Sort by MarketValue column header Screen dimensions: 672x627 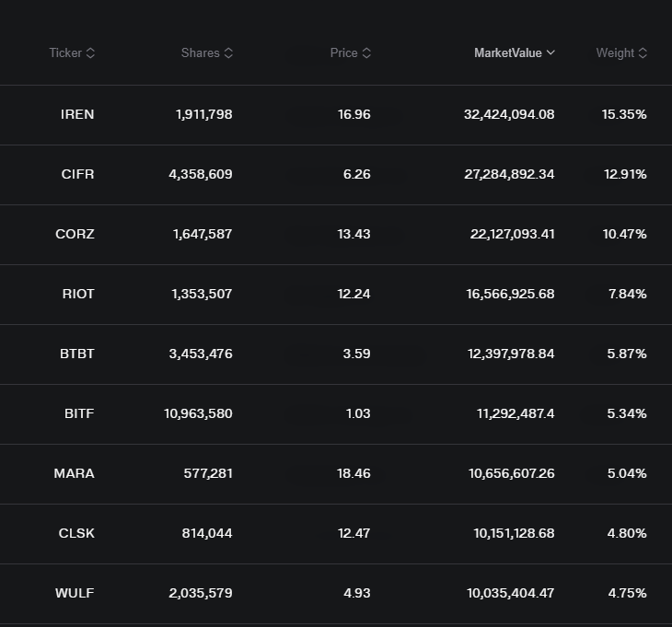point(515,52)
